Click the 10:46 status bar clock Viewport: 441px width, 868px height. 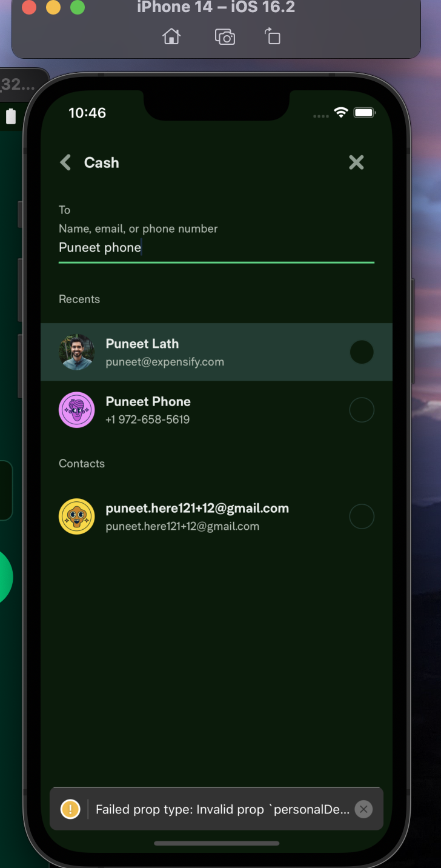(x=87, y=113)
